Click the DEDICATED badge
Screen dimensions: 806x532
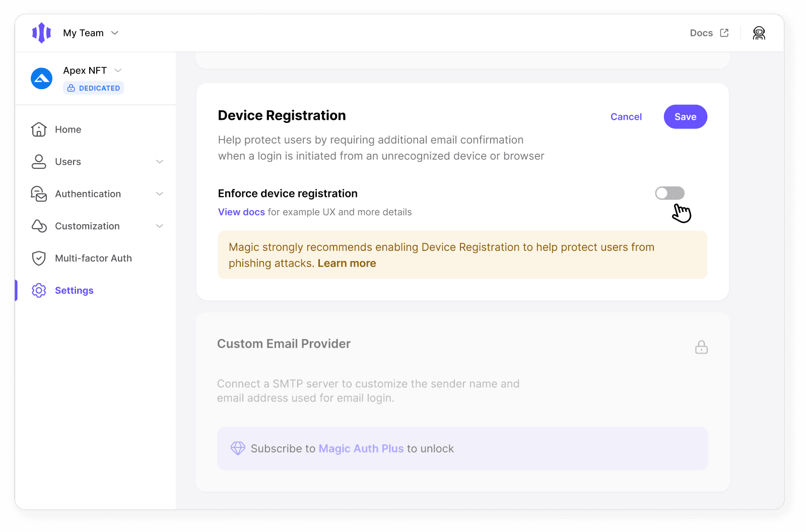point(94,88)
